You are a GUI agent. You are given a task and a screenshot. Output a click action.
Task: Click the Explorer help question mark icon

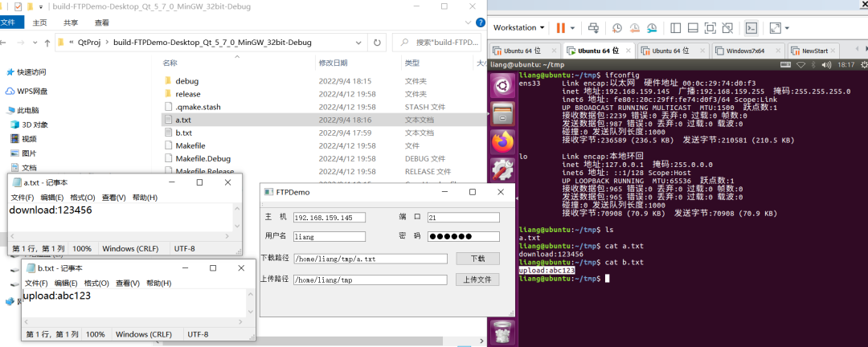481,22
